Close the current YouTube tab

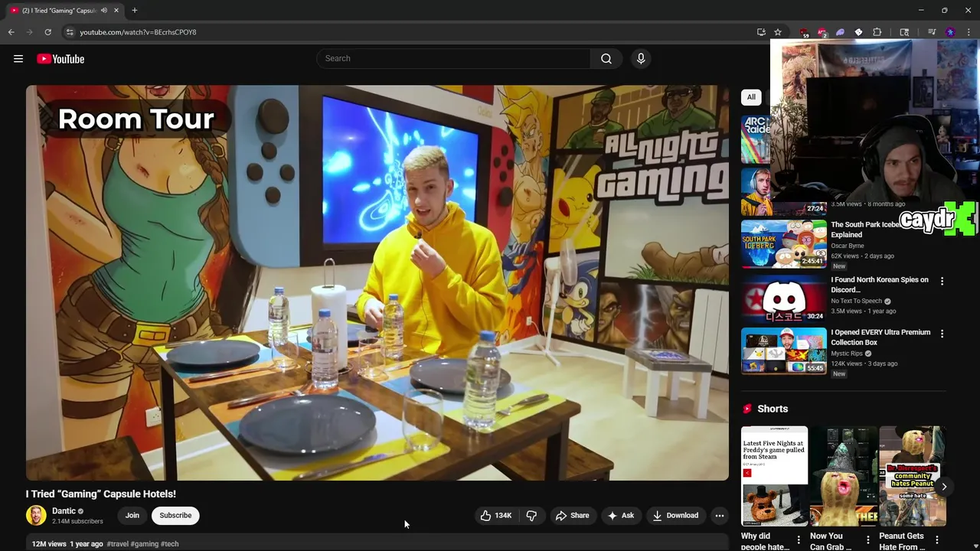click(116, 11)
